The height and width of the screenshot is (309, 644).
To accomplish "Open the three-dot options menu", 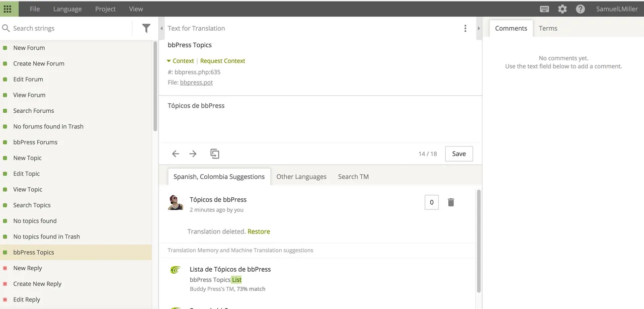I will (x=465, y=28).
